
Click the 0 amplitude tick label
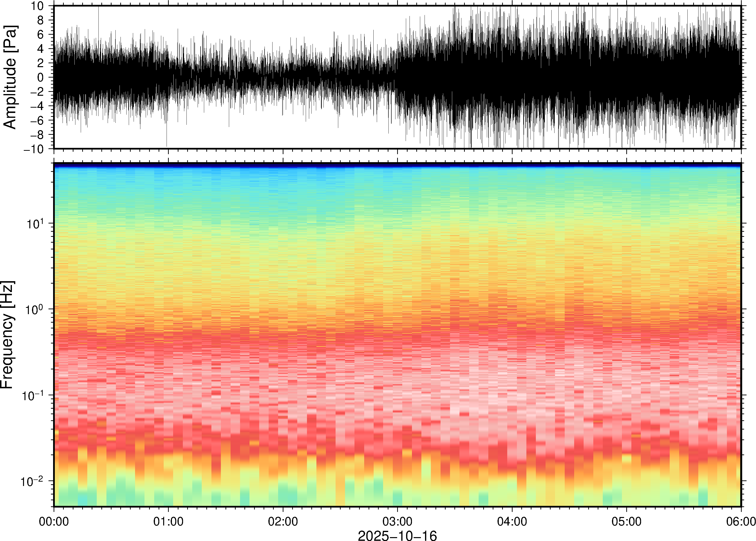coord(40,77)
